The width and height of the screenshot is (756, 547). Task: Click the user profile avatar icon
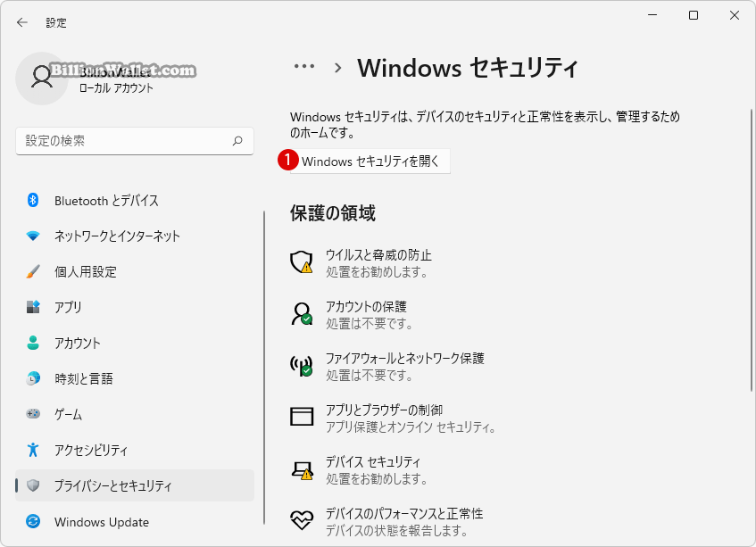[x=42, y=78]
